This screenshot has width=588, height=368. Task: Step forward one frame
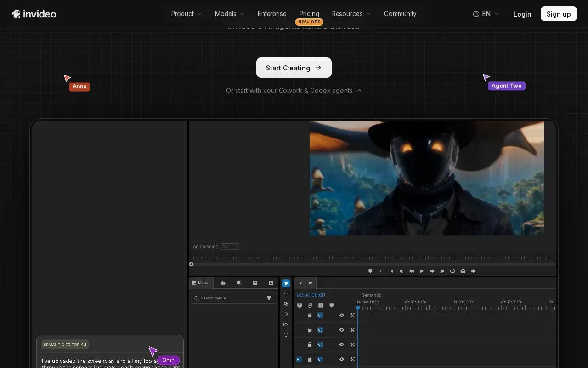[x=442, y=271]
